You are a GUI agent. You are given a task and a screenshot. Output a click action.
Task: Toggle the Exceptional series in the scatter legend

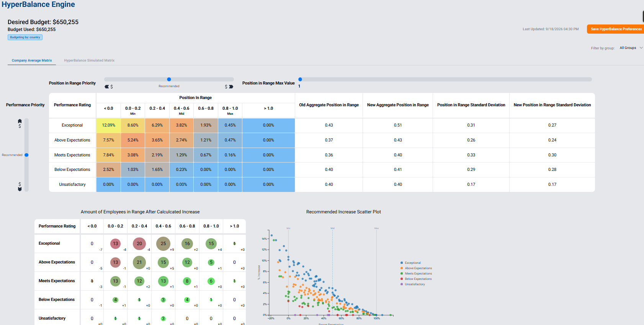pyautogui.click(x=410, y=263)
